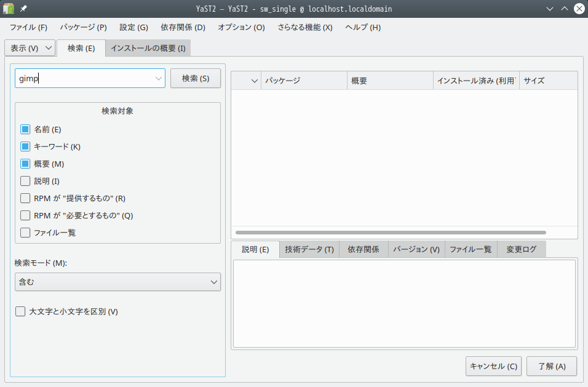Uncheck the 概要 (M) checkbox
The image size is (588, 387).
click(x=25, y=164)
